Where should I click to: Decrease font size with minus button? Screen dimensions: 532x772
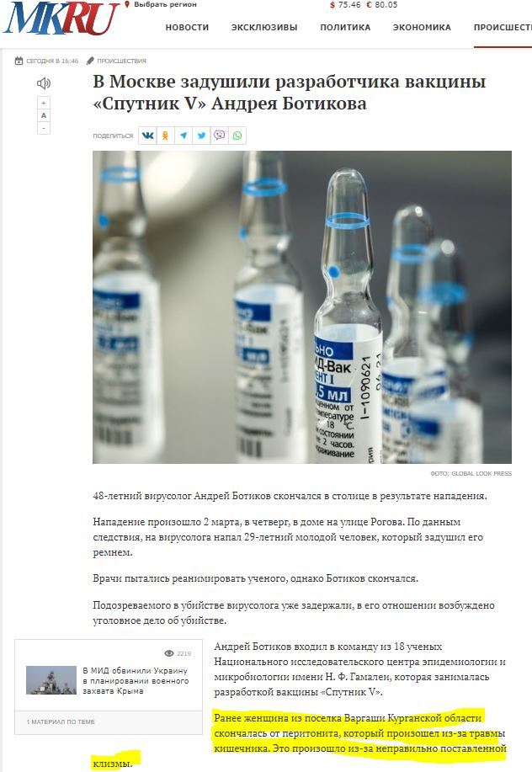pos(44,128)
